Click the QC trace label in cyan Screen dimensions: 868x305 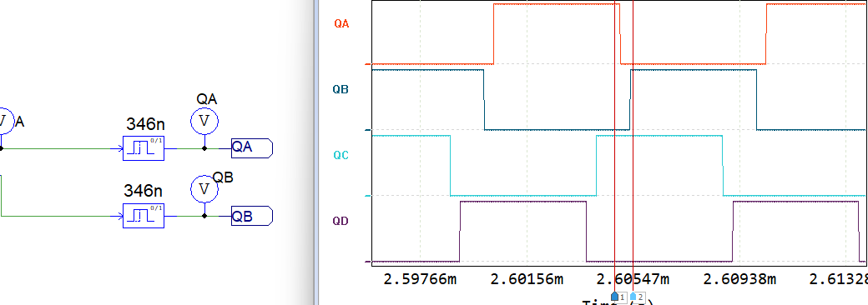(341, 155)
